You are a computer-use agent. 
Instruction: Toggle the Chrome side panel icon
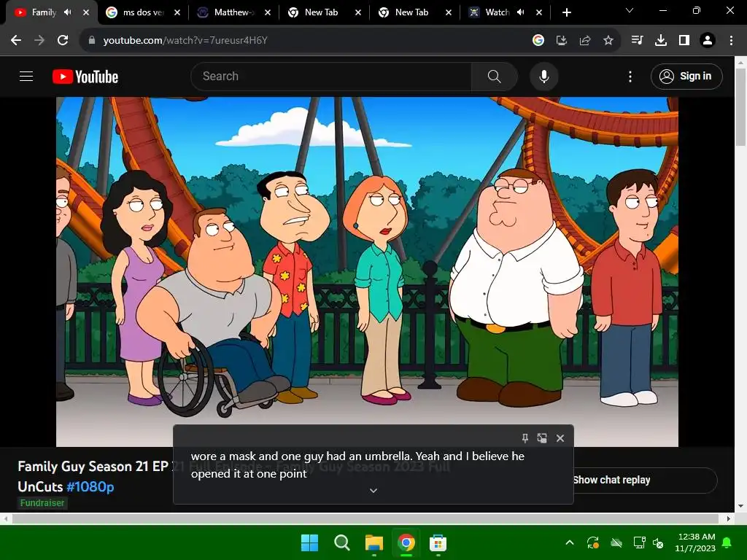[x=684, y=41]
